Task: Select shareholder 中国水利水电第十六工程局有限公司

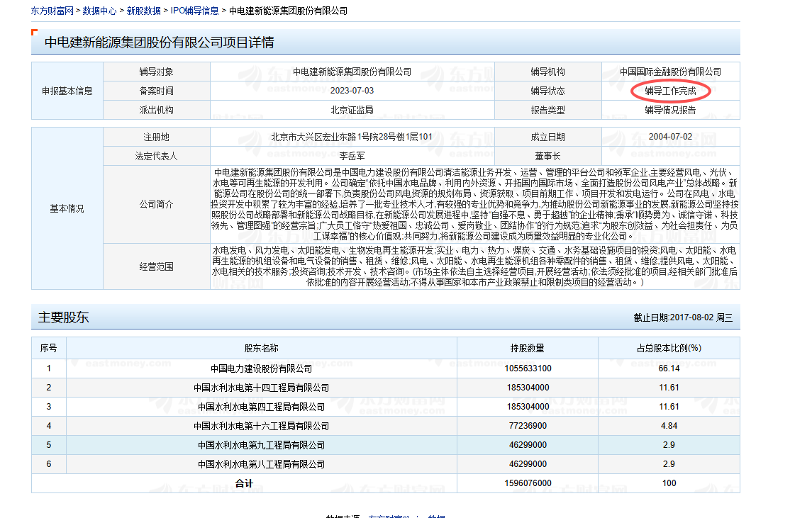Action: pyautogui.click(x=262, y=426)
